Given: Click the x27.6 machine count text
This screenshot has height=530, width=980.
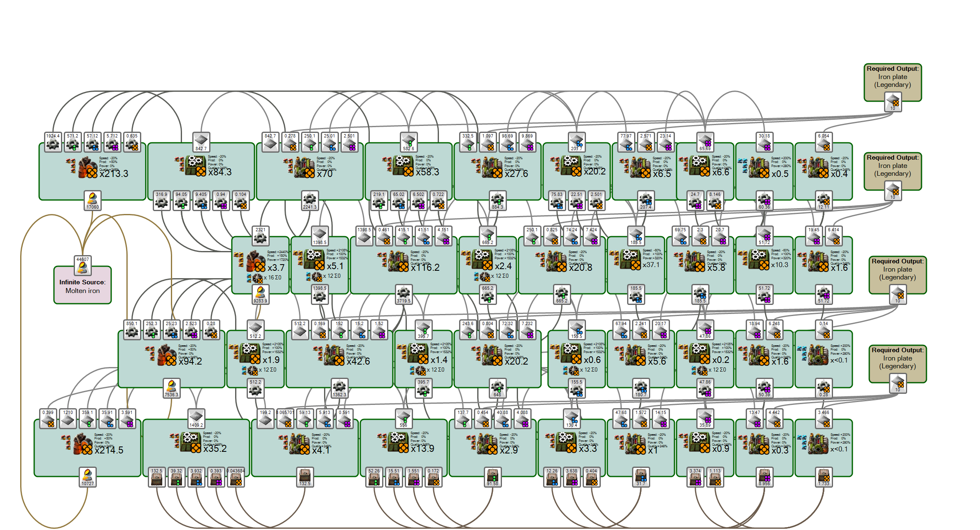Looking at the screenshot, I should [516, 174].
